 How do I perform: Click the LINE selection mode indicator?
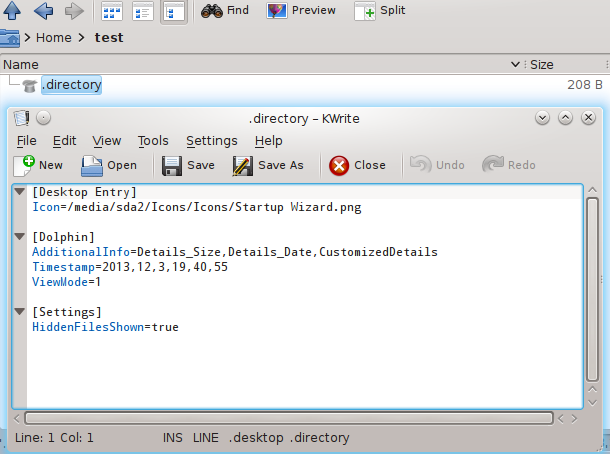tap(206, 438)
